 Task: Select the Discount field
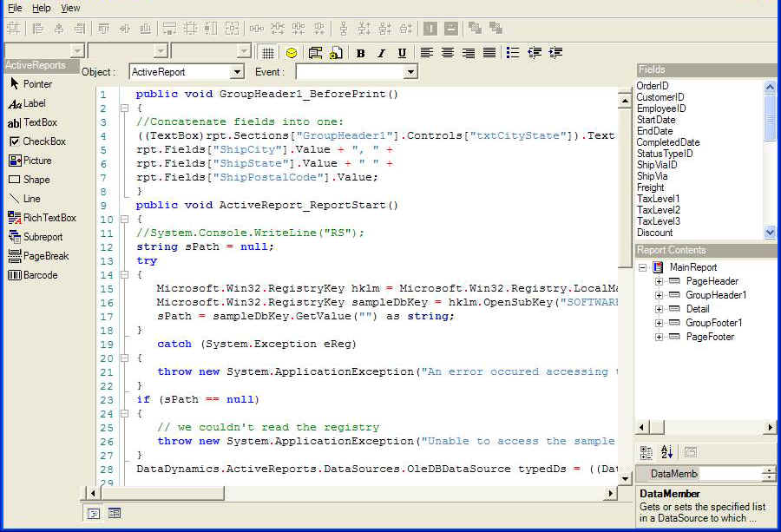pos(655,233)
